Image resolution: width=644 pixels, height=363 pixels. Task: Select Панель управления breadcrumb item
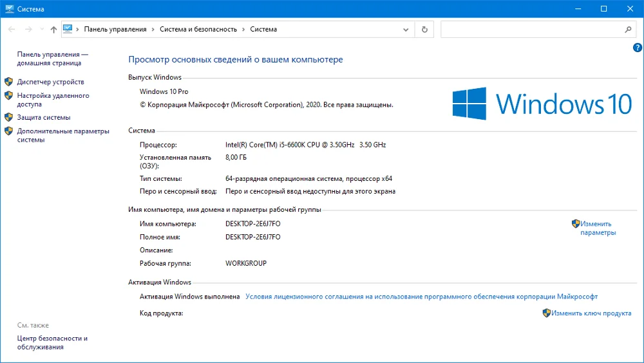point(115,29)
